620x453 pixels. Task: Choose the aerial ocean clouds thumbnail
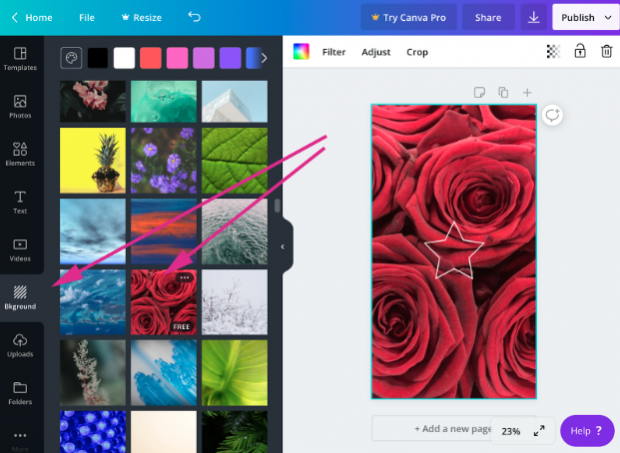point(93,302)
